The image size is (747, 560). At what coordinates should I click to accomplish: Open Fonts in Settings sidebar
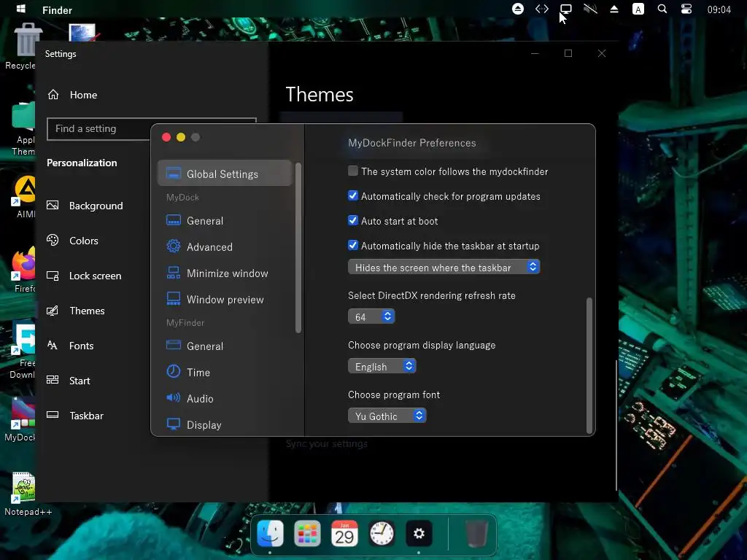point(81,346)
